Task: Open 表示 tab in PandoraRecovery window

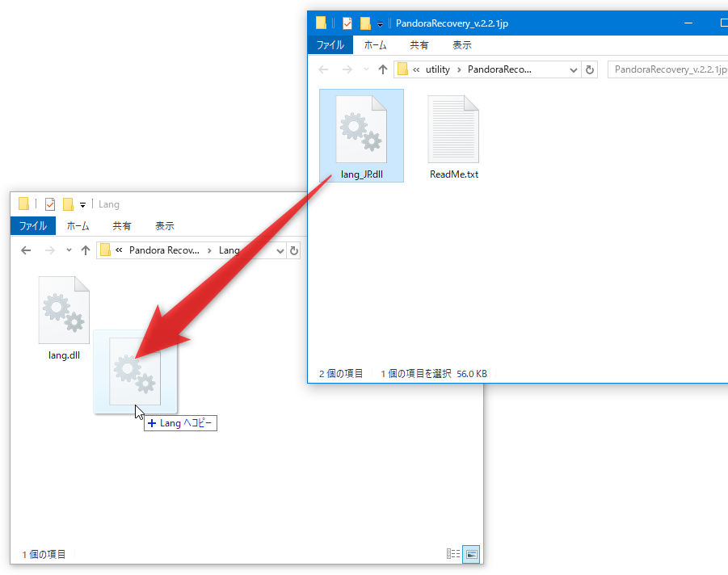Action: 462,45
